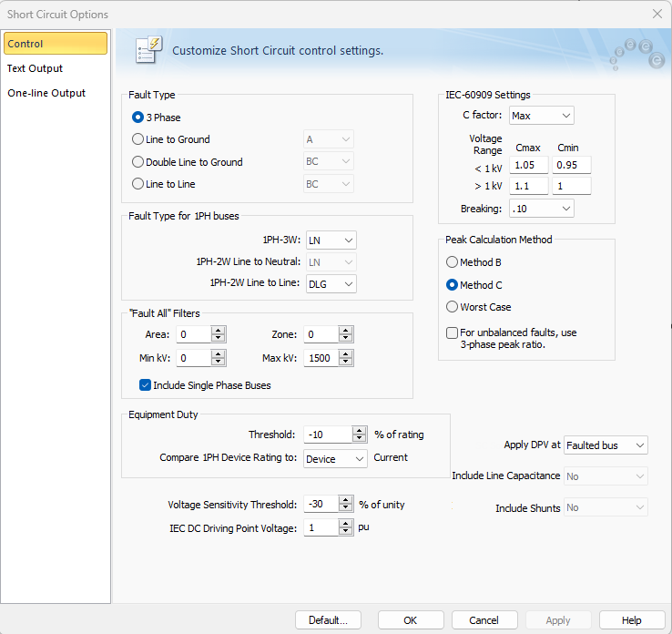Viewport: 672px width, 634px height.
Task: Increase the Equipment Duty Threshold value
Action: click(x=359, y=430)
